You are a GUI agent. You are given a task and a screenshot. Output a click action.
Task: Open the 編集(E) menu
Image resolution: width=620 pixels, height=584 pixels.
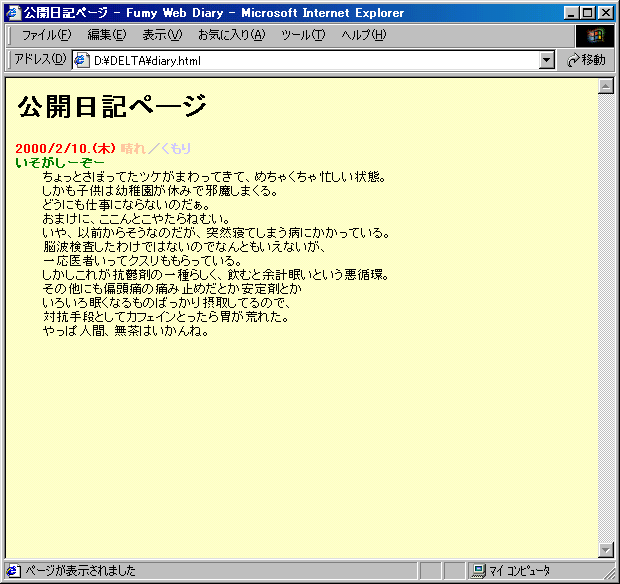(x=107, y=35)
